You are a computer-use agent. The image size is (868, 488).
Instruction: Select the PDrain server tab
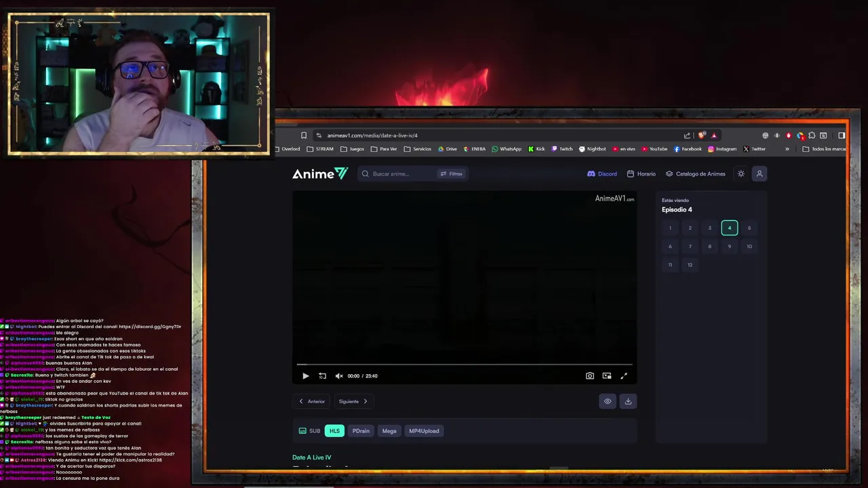(x=361, y=430)
